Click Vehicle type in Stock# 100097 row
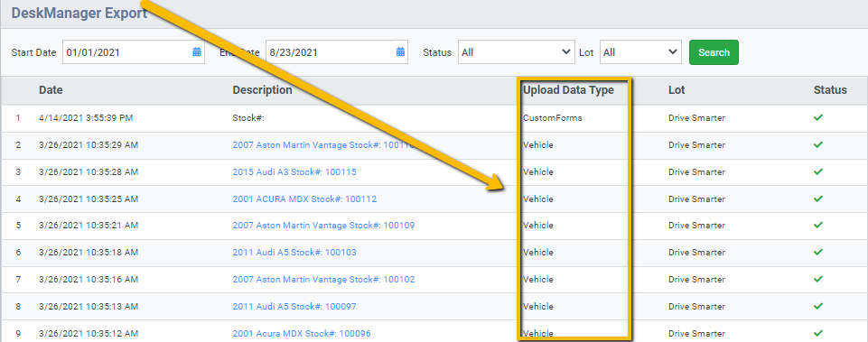Image resolution: width=868 pixels, height=342 pixels. [x=538, y=306]
